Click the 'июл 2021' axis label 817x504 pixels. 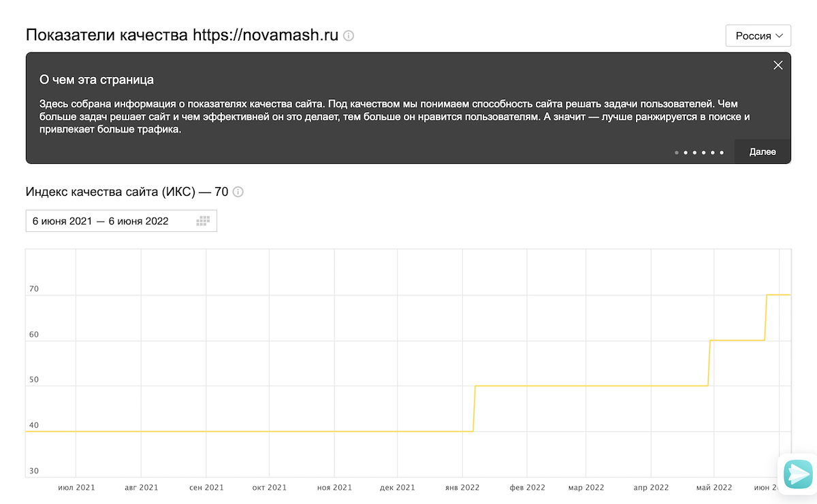(x=76, y=488)
